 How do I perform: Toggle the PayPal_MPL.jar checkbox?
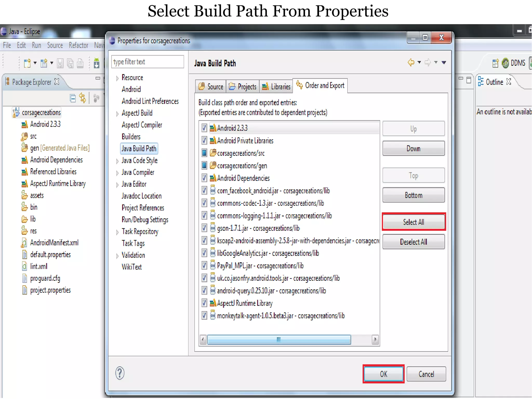click(x=204, y=266)
